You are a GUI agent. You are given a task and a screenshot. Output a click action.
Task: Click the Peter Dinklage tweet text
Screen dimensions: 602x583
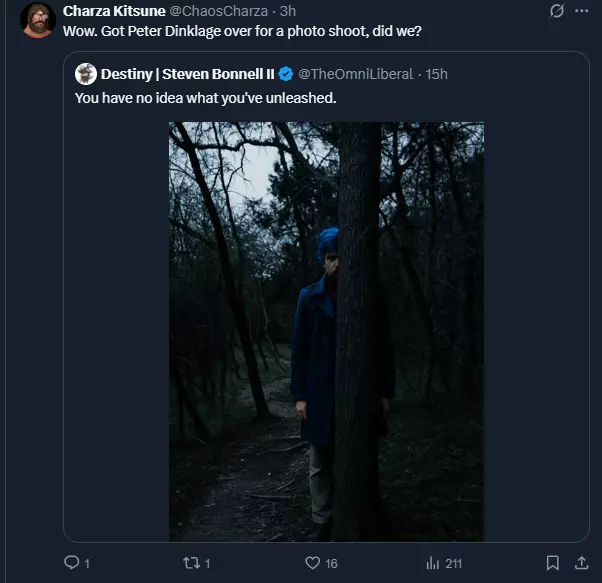pyautogui.click(x=242, y=30)
